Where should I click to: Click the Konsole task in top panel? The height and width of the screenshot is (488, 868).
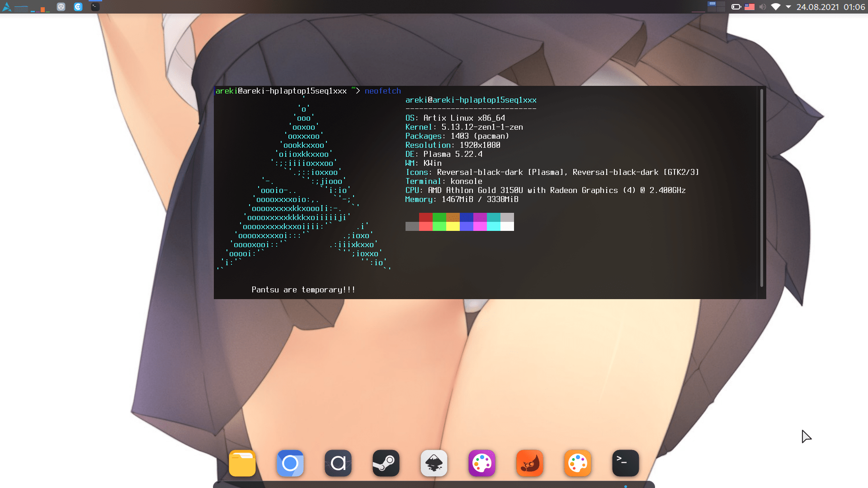(95, 6)
